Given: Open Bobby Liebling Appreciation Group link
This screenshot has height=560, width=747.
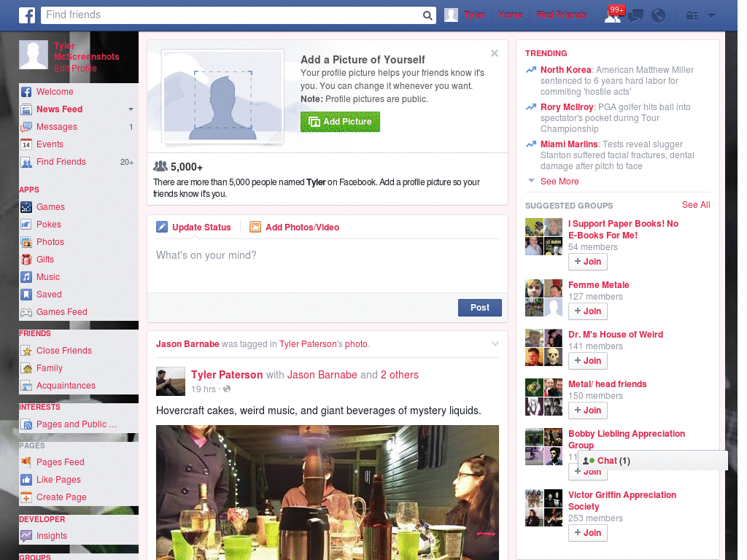Looking at the screenshot, I should [627, 440].
